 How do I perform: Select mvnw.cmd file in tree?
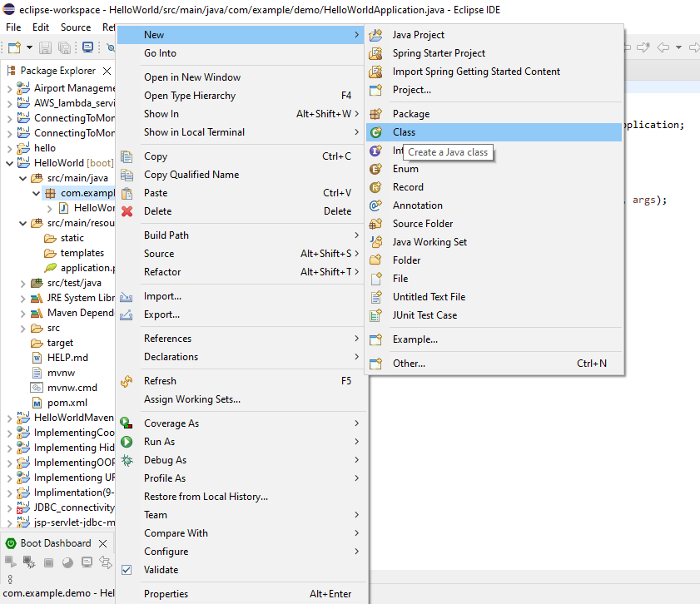(72, 388)
